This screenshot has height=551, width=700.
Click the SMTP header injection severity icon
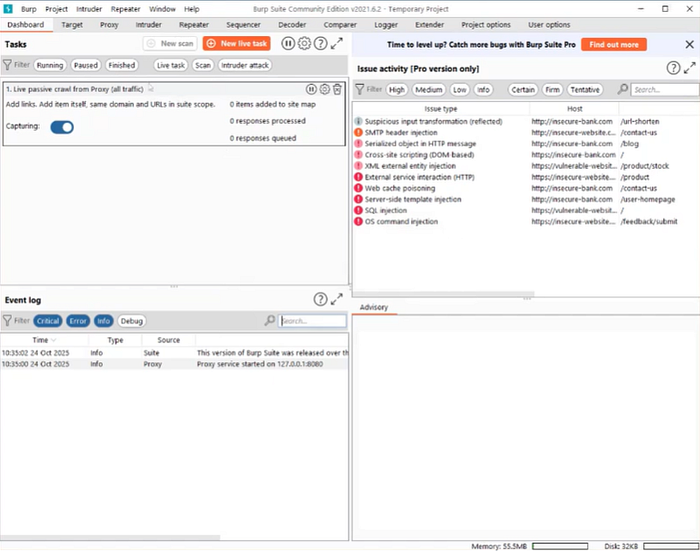click(x=358, y=133)
